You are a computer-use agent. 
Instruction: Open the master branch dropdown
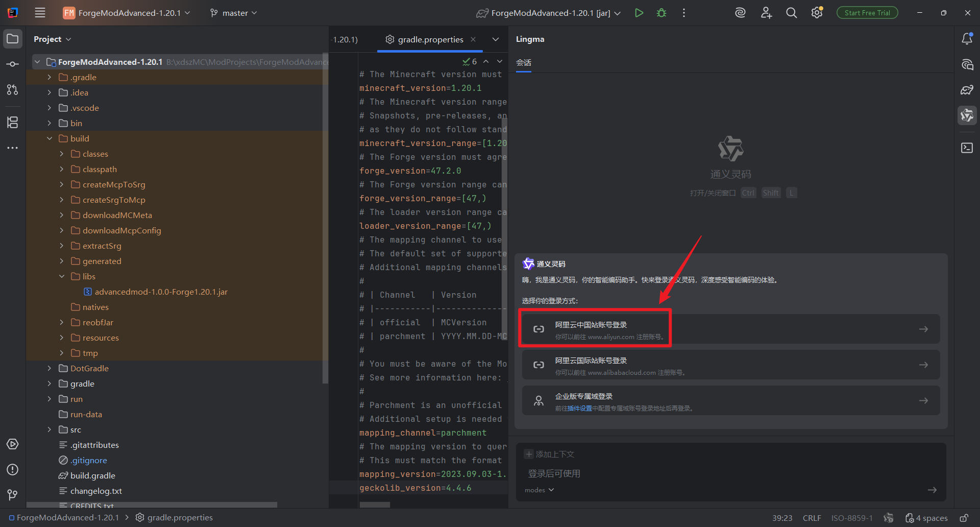pos(234,13)
